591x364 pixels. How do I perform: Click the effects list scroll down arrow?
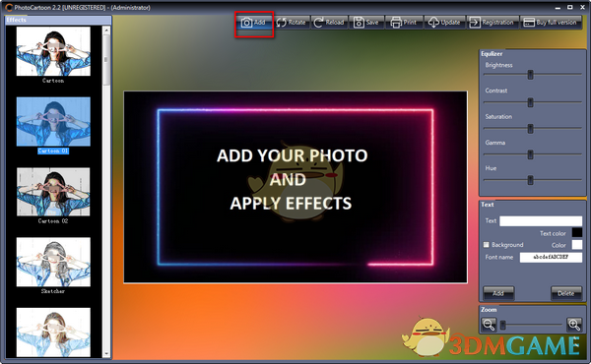coord(106,353)
